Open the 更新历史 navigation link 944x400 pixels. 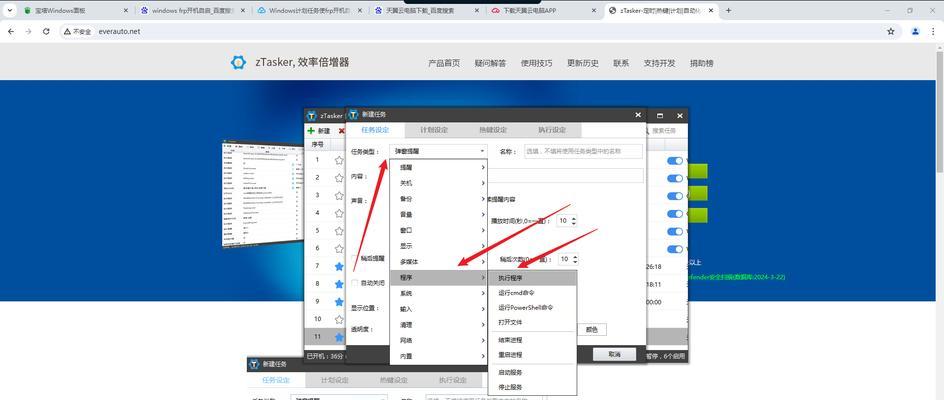pyautogui.click(x=583, y=63)
